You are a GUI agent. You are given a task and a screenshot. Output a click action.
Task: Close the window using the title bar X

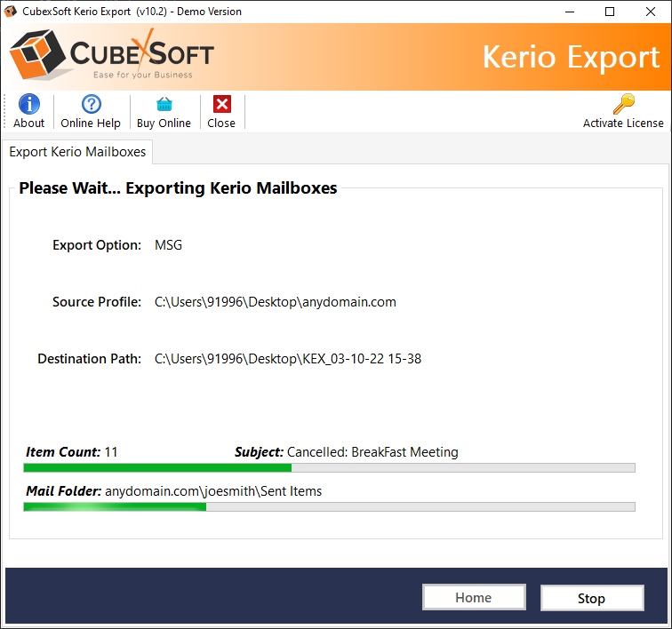(651, 12)
